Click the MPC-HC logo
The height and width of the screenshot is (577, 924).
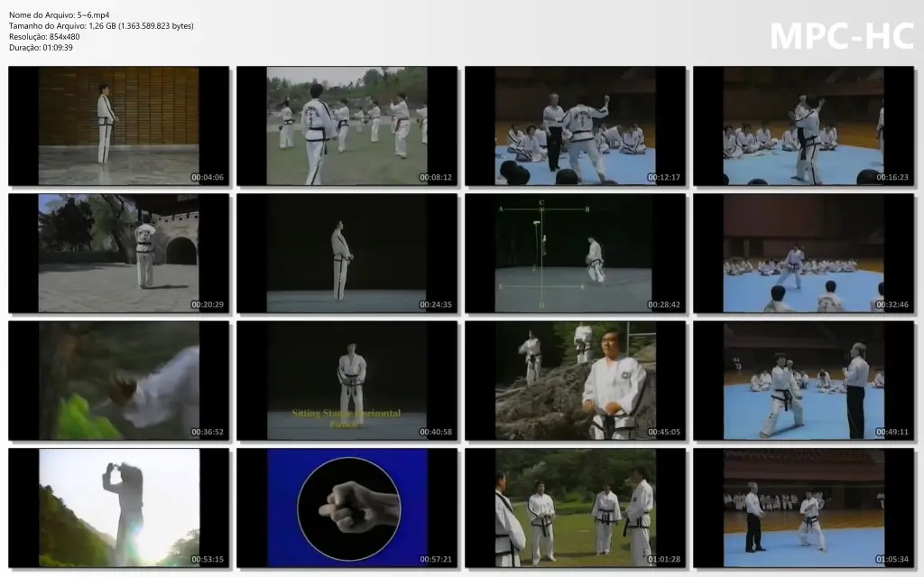coord(842,36)
